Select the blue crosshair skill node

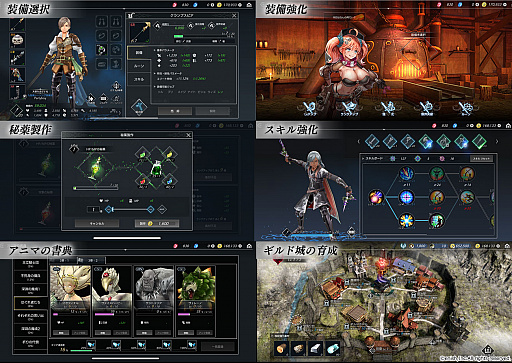tap(406, 197)
